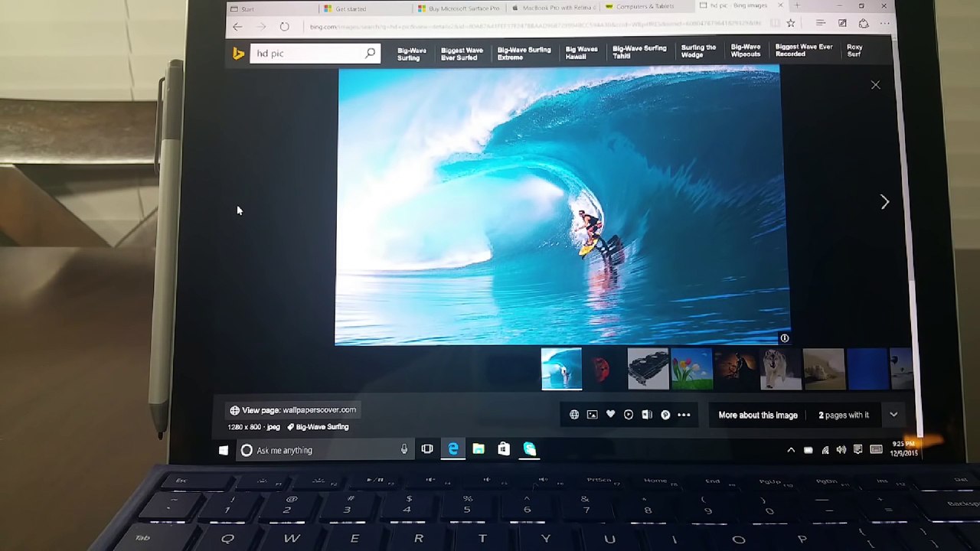The height and width of the screenshot is (551, 980).
Task: Switch to Get started tab
Action: pos(366,8)
